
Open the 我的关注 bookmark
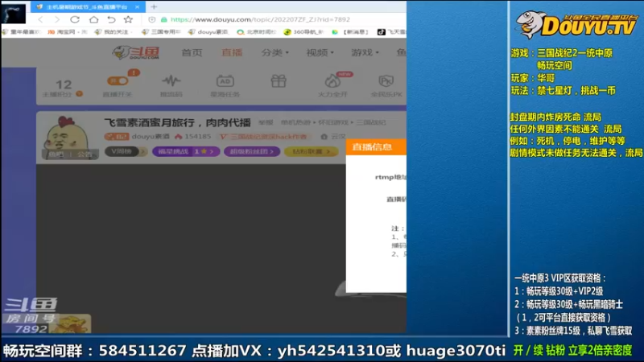(x=112, y=31)
